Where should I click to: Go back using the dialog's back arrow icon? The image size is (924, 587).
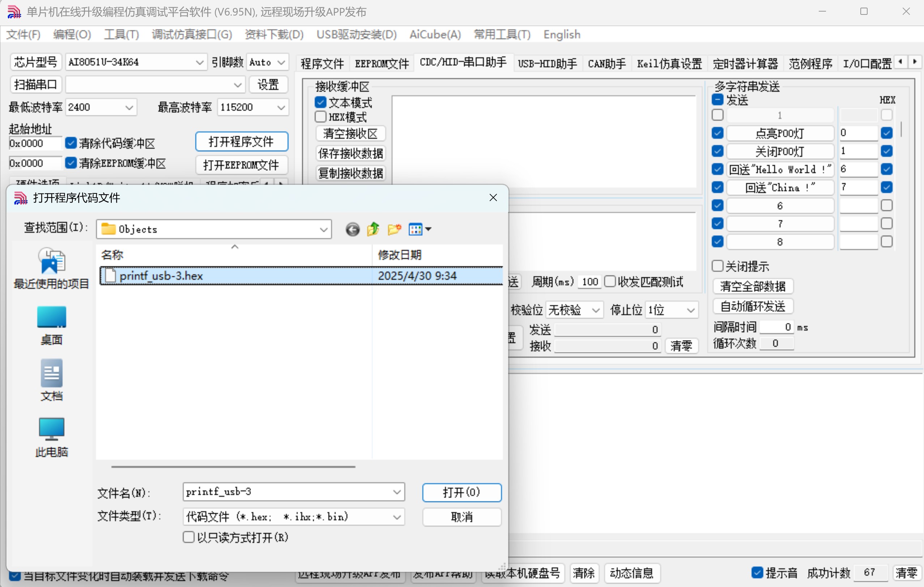click(352, 229)
